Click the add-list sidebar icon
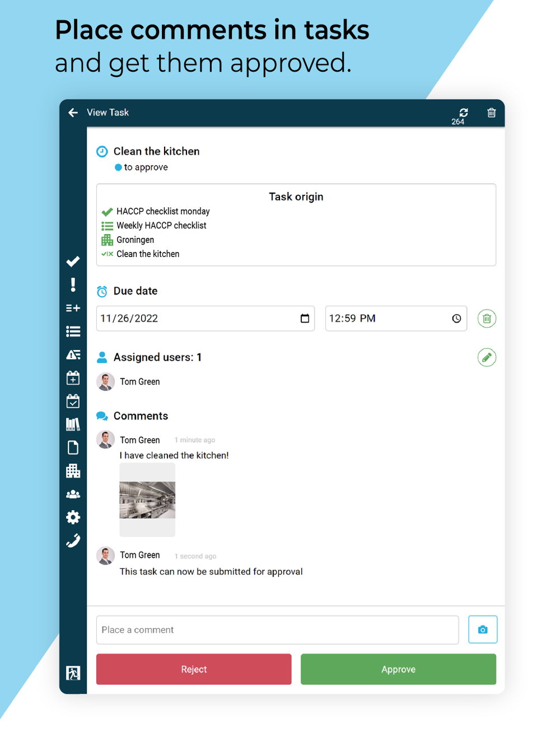Image resolution: width=560 pixels, height=747 pixels. tap(73, 308)
